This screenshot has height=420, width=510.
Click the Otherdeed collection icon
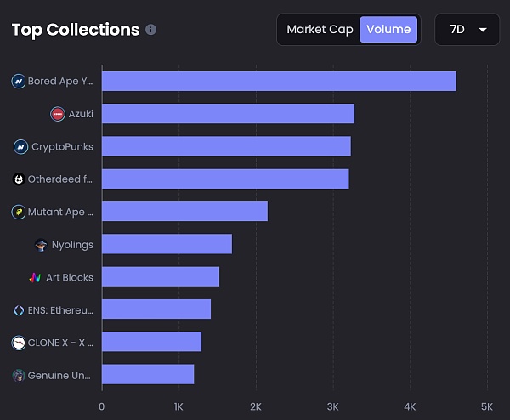(x=19, y=179)
